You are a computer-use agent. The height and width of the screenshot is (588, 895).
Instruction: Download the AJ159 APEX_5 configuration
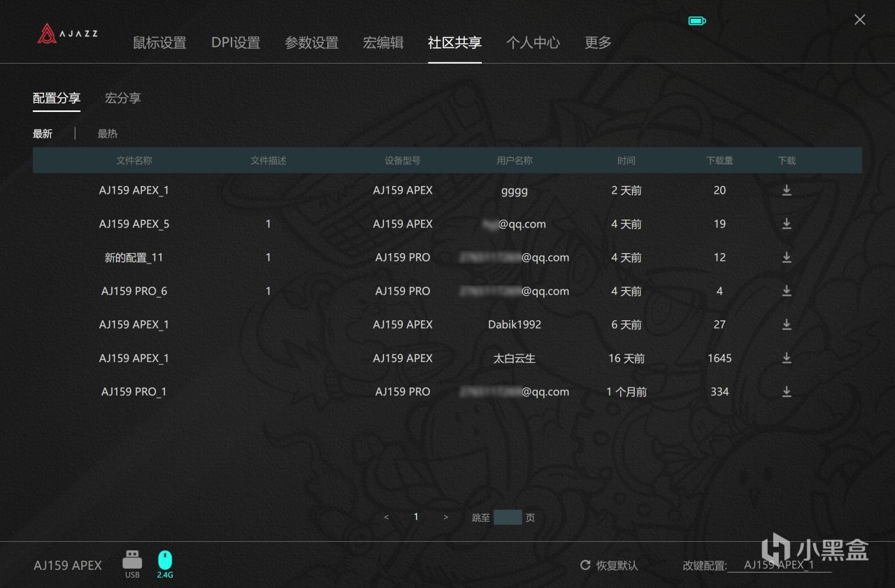787,224
